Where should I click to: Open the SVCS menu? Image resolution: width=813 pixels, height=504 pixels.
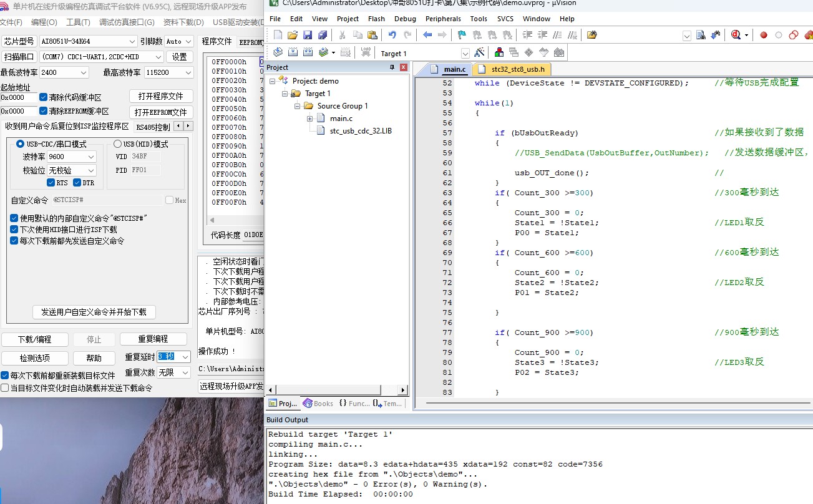click(507, 19)
